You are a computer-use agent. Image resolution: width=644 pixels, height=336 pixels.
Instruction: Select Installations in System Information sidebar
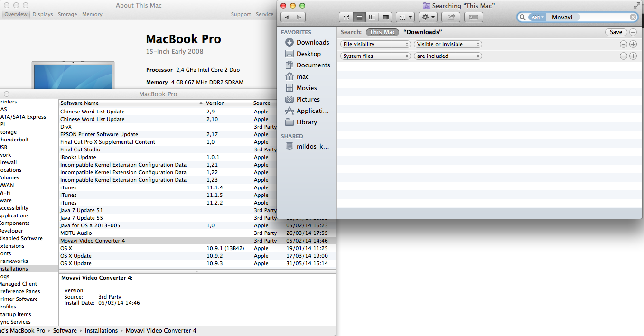pyautogui.click(x=28, y=269)
